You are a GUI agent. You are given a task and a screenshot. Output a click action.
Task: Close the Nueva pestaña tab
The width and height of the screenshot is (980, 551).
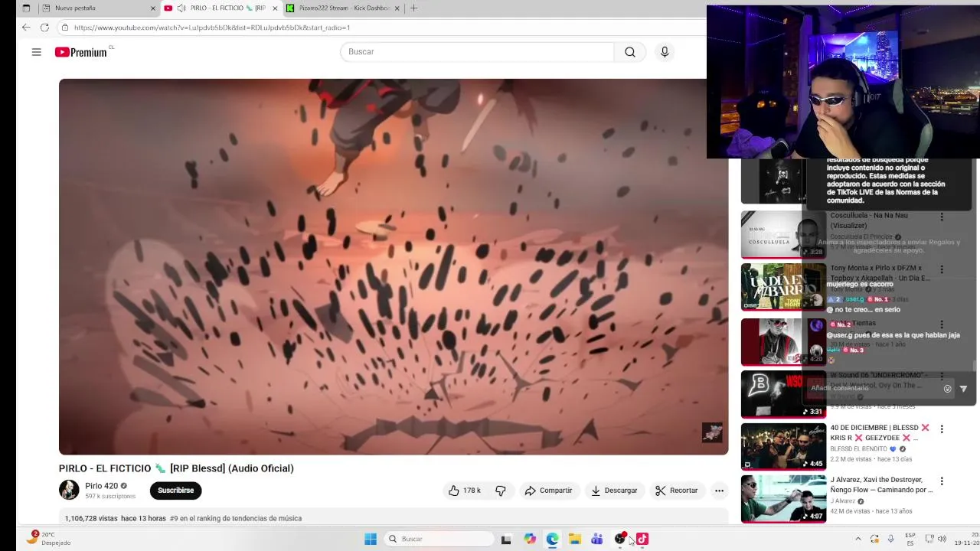coord(152,8)
